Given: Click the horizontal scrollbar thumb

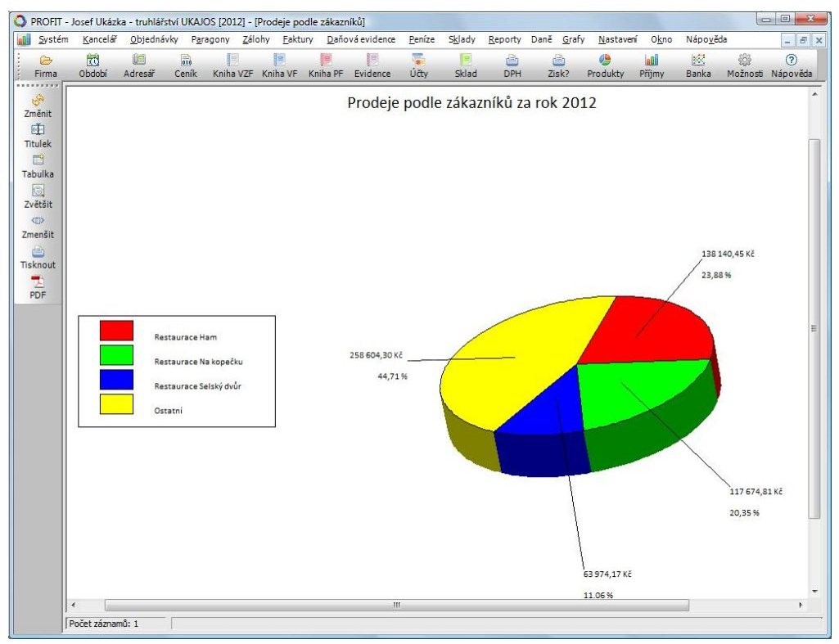Looking at the screenshot, I should click(x=396, y=605).
